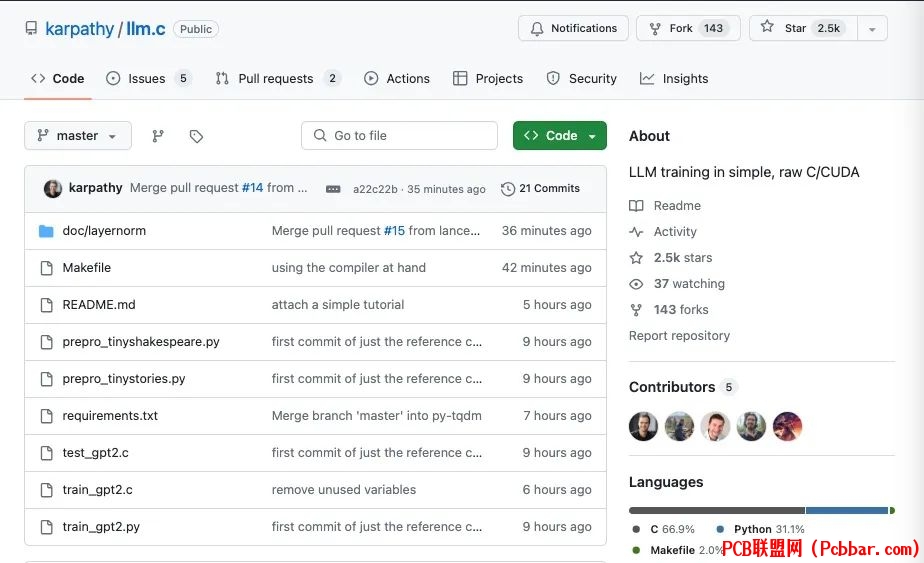Click file icon beside train_gpt2.py
Screen dimensions: 924x563
[47, 527]
